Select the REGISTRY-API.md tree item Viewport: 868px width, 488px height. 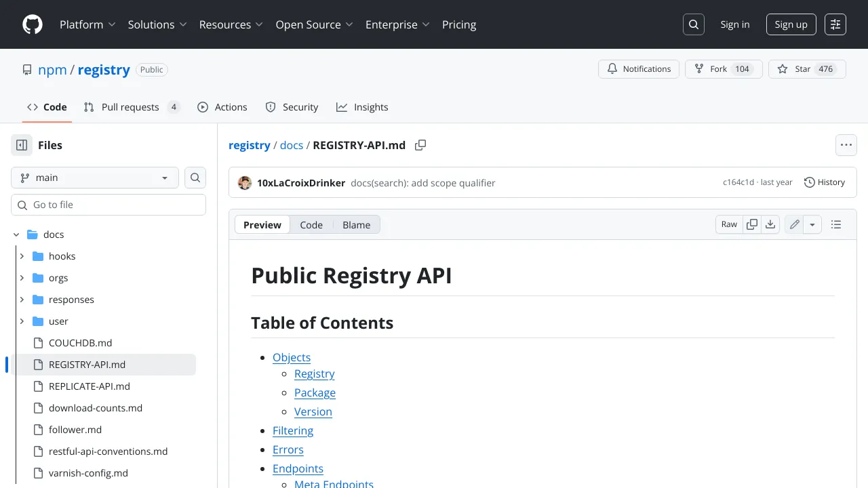[x=103, y=365]
